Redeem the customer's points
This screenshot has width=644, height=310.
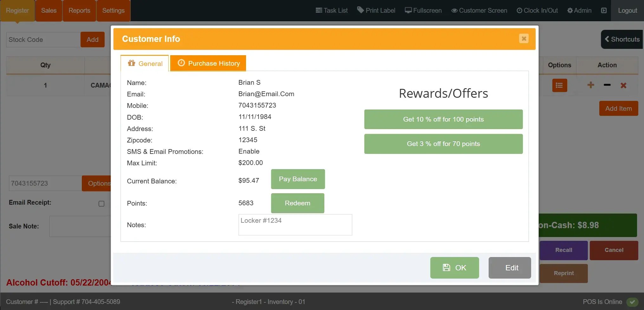pyautogui.click(x=297, y=203)
